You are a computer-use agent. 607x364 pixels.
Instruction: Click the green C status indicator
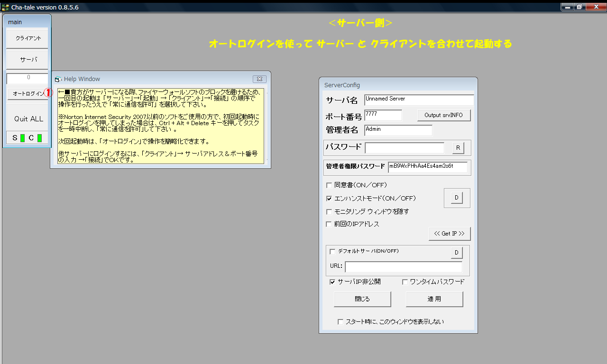coord(39,138)
